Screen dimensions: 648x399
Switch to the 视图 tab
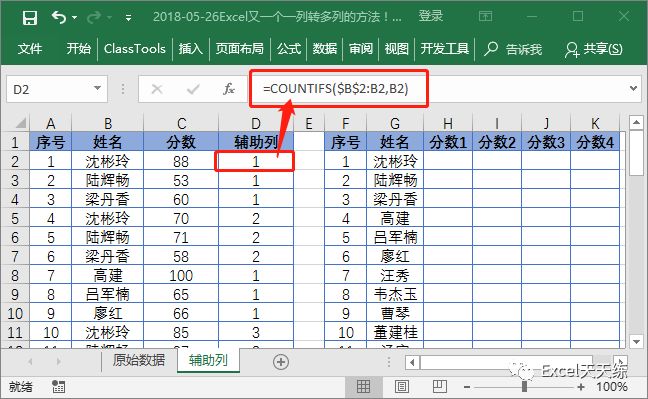pyautogui.click(x=396, y=49)
